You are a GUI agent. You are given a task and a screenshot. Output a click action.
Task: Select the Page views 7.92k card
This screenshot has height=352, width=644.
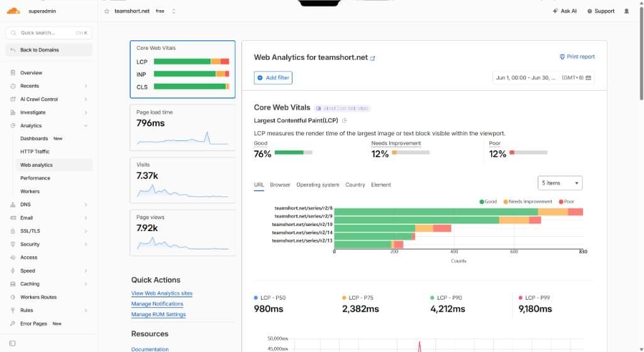click(x=183, y=233)
